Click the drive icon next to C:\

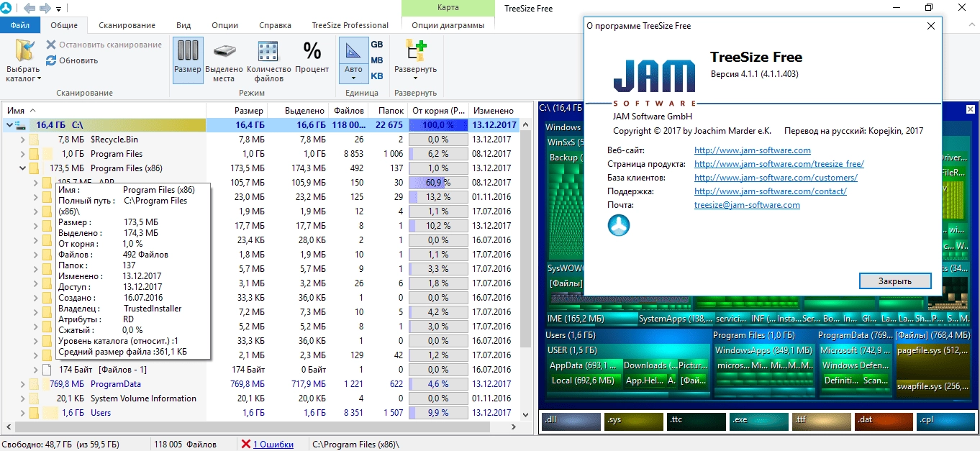[x=22, y=125]
